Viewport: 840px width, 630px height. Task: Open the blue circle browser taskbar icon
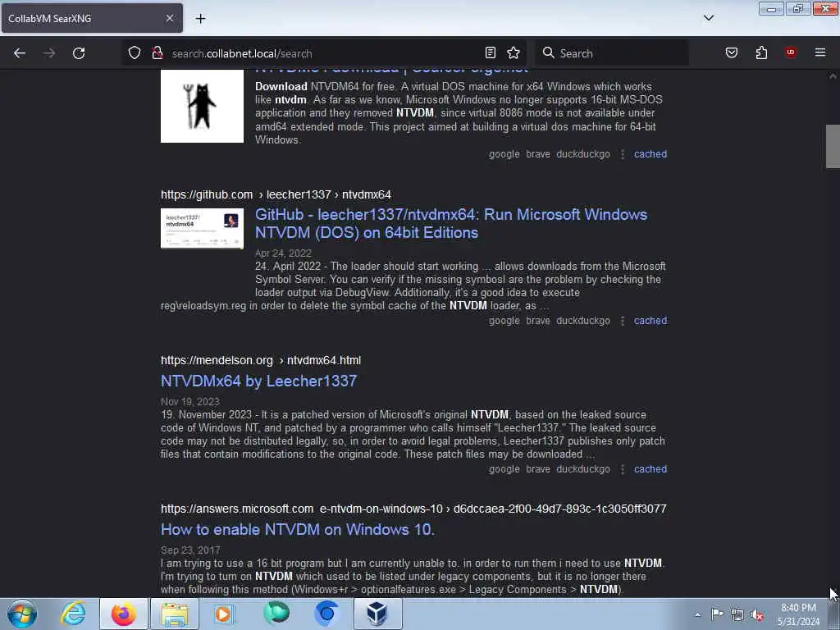(326, 614)
